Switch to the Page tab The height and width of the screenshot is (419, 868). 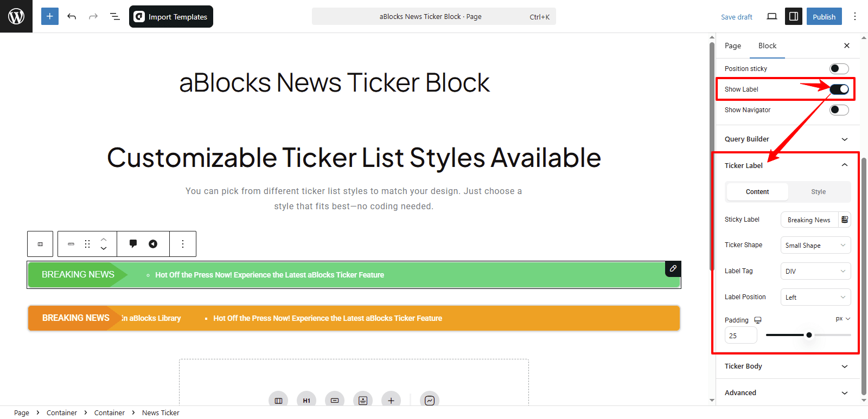[x=732, y=46]
